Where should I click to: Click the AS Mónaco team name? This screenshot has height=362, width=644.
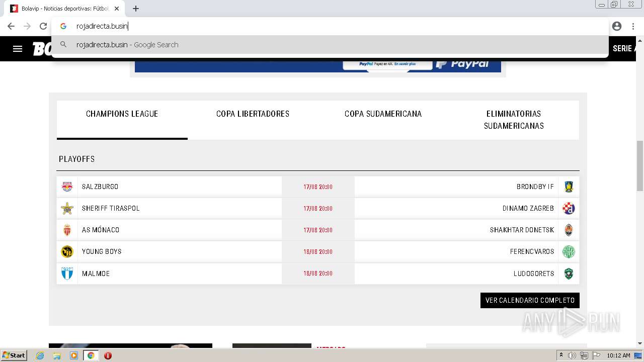click(x=101, y=230)
